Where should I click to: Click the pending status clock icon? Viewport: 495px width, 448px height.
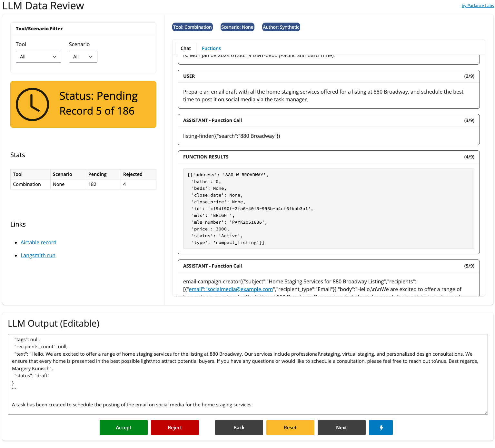click(33, 104)
